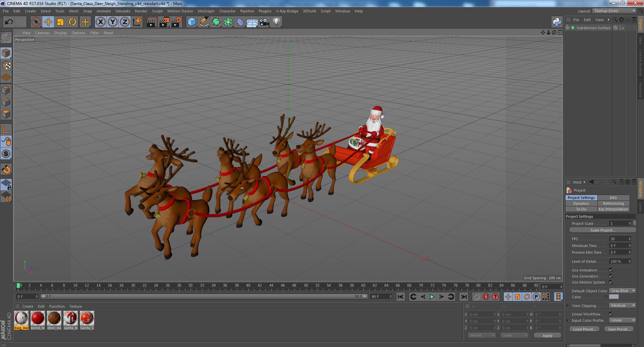Switch to the Dynamics tab
The width and height of the screenshot is (644, 347).
point(581,203)
